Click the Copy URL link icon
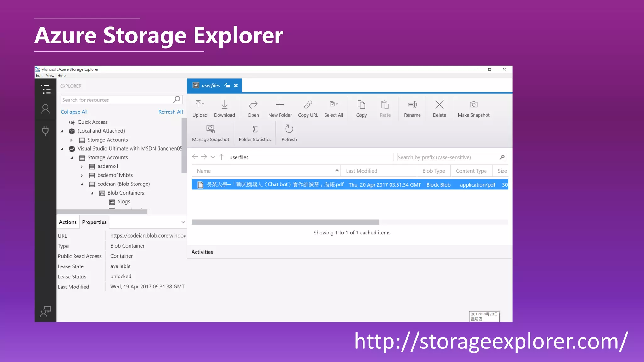The width and height of the screenshot is (644, 362). coord(308,105)
